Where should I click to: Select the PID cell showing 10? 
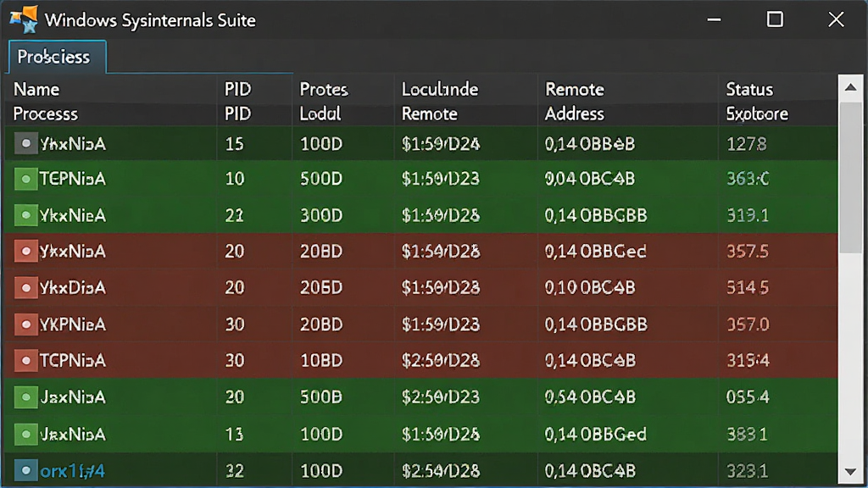235,180
